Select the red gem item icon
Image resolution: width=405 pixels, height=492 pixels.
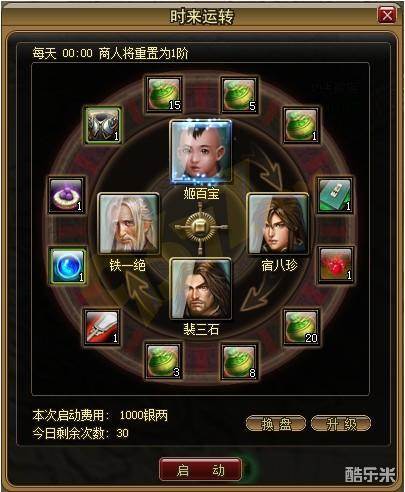coord(336,264)
